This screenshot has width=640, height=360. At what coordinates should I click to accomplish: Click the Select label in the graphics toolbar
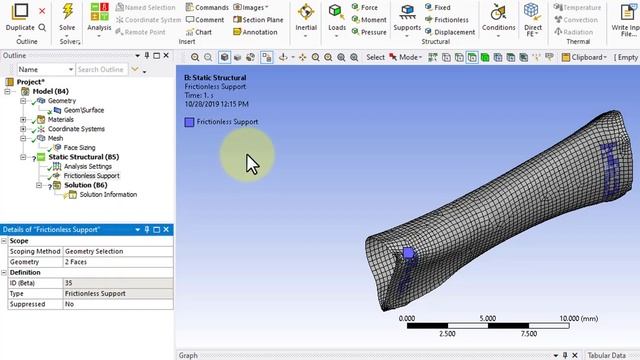coord(375,58)
